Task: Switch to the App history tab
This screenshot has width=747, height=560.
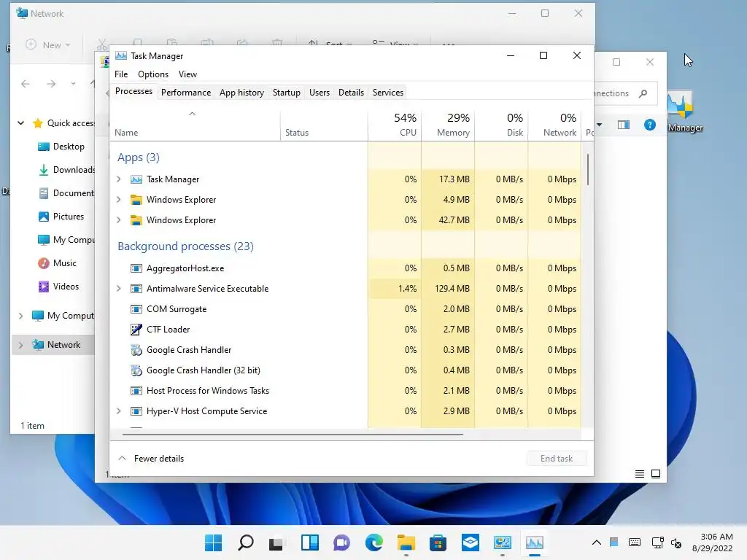Action: [x=241, y=93]
